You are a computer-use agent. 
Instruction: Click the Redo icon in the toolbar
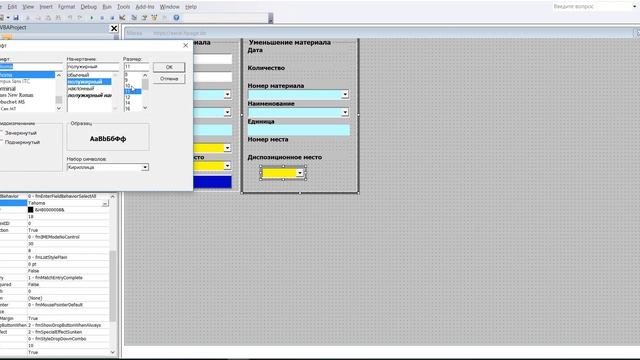pos(80,18)
